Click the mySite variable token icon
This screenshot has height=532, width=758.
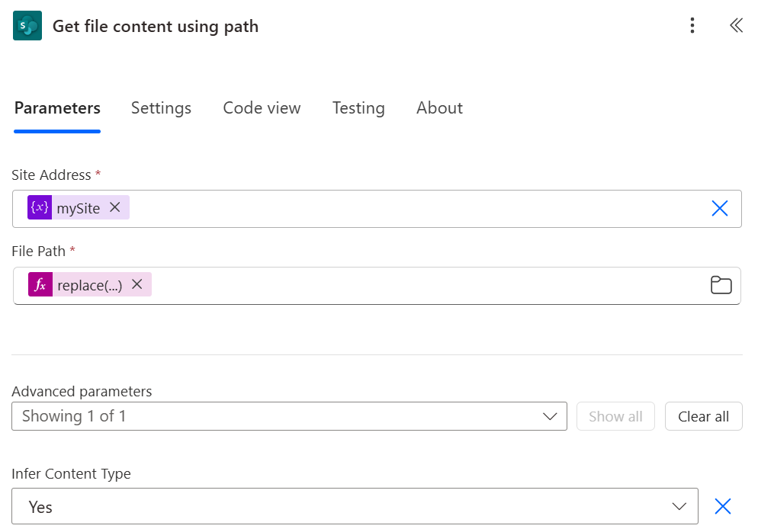tap(40, 207)
